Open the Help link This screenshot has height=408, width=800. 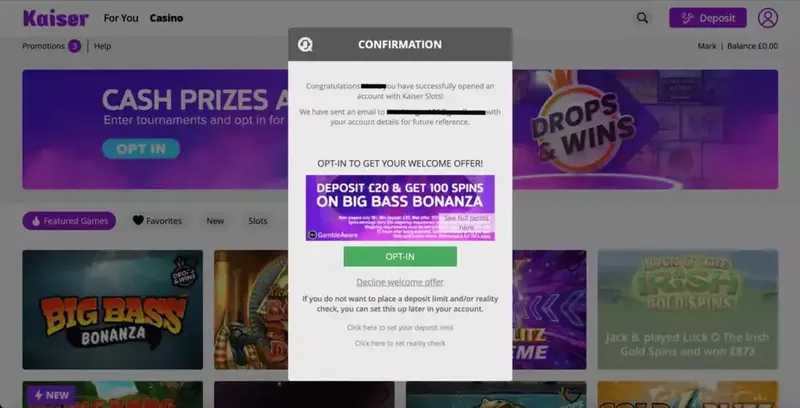[x=103, y=46]
